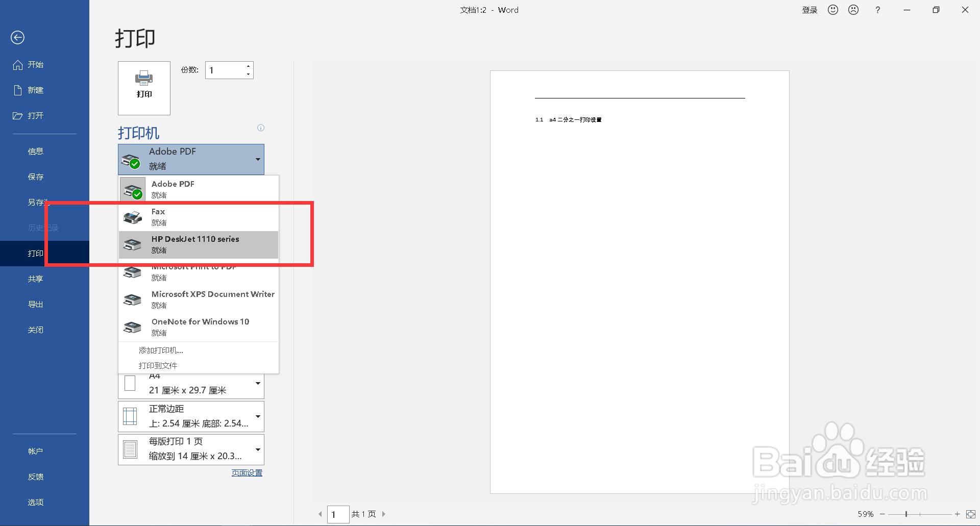The height and width of the screenshot is (526, 980).
Task: Open the 每版打印 1 页 dropdown
Action: (x=191, y=449)
